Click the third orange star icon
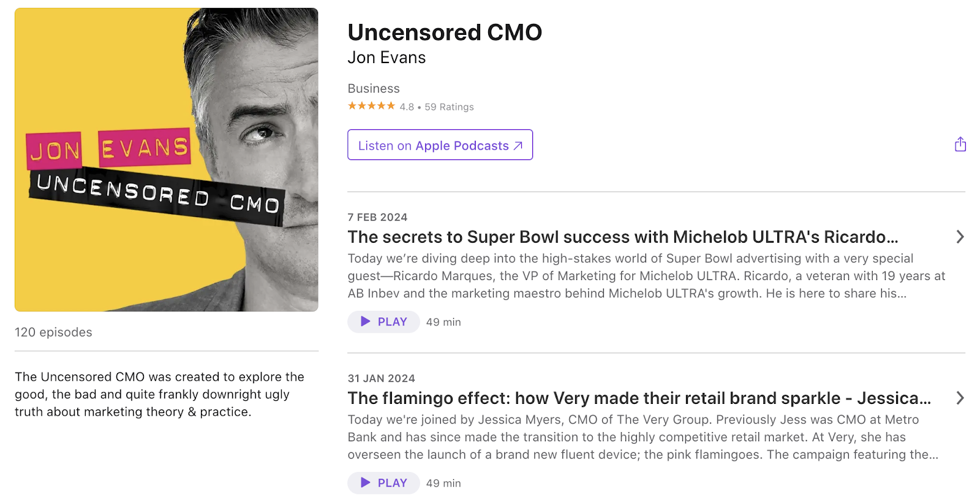The image size is (980, 502). click(371, 105)
